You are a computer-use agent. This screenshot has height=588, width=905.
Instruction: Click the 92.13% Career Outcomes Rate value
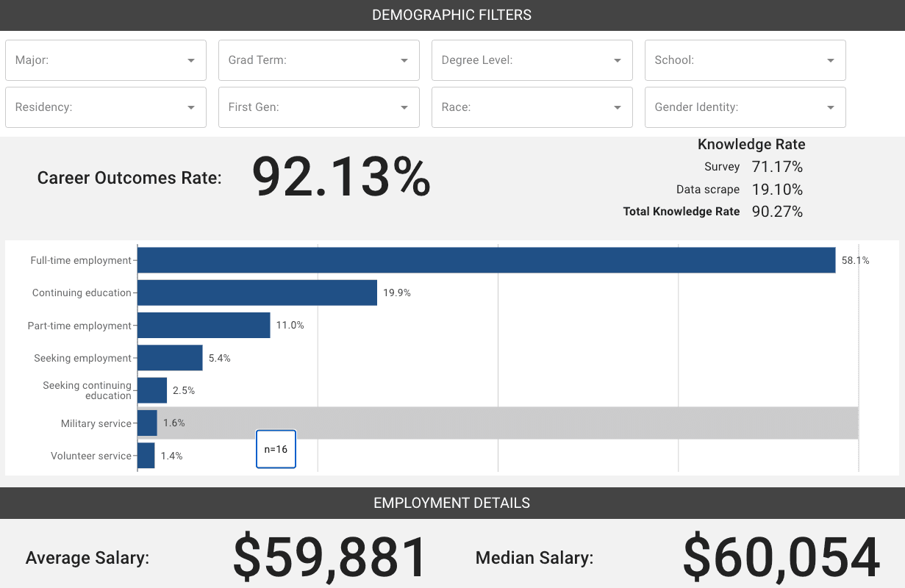pyautogui.click(x=341, y=177)
